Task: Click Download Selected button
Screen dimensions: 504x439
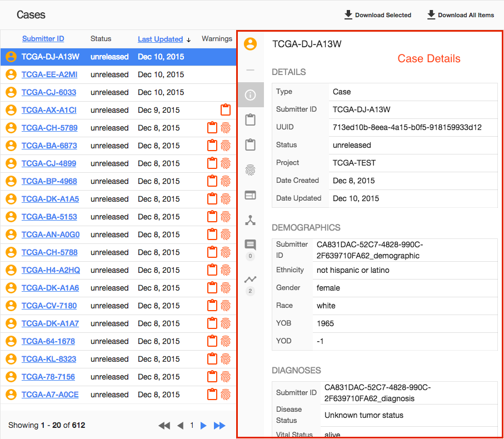Action: point(378,15)
